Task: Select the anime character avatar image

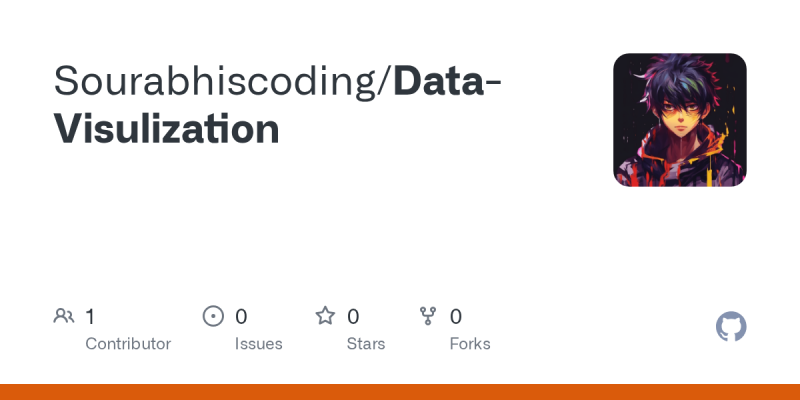Action: (x=680, y=120)
